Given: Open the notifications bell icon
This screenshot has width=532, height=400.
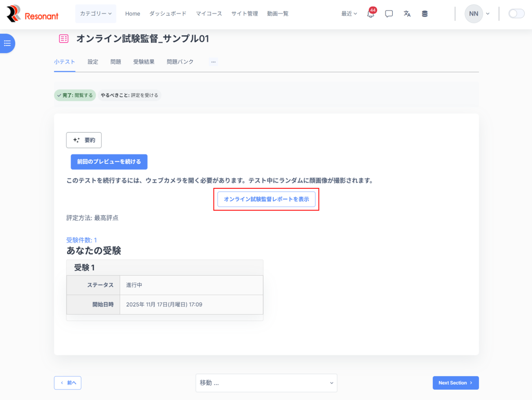Looking at the screenshot, I should coord(370,14).
